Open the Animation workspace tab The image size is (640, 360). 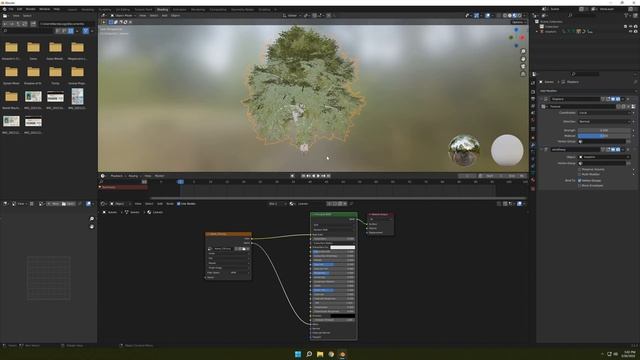click(x=179, y=9)
